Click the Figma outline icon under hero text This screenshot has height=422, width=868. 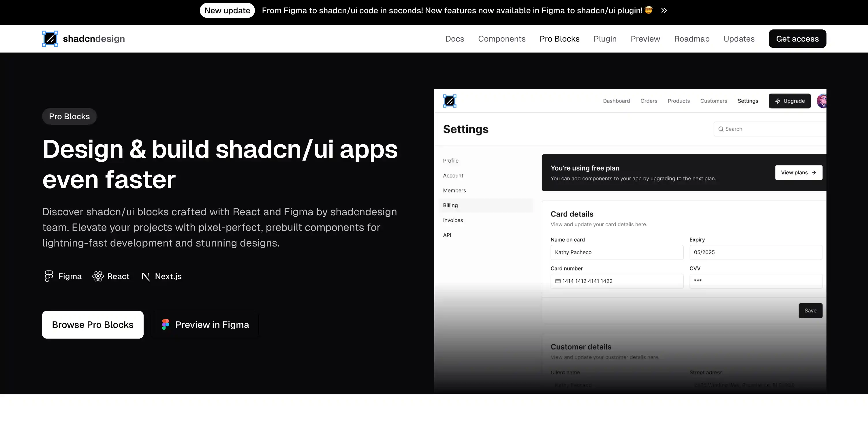49,276
